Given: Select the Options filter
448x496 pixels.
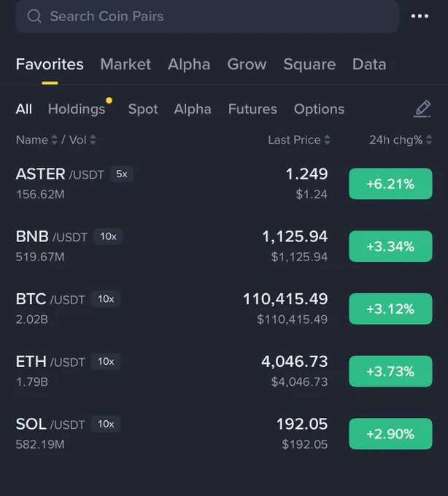Looking at the screenshot, I should pyautogui.click(x=319, y=109).
